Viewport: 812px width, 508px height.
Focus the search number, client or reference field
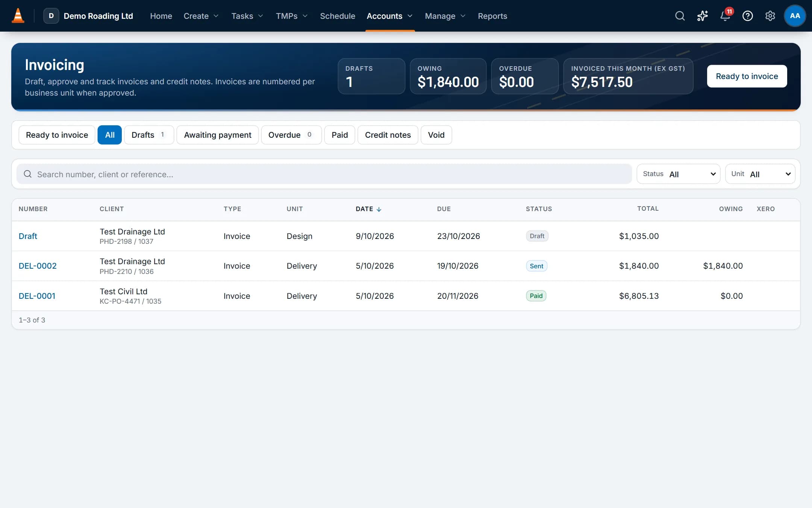click(324, 174)
